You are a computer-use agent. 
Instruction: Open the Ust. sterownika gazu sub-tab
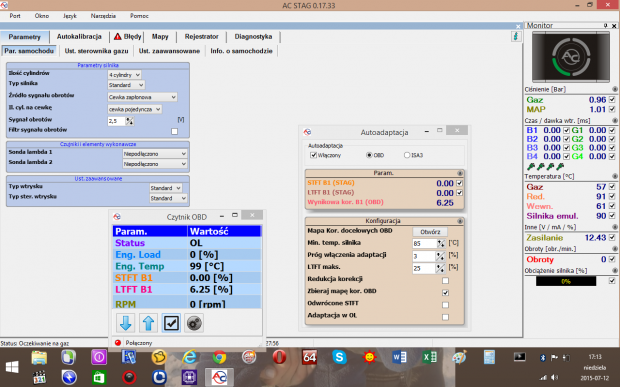(96, 51)
